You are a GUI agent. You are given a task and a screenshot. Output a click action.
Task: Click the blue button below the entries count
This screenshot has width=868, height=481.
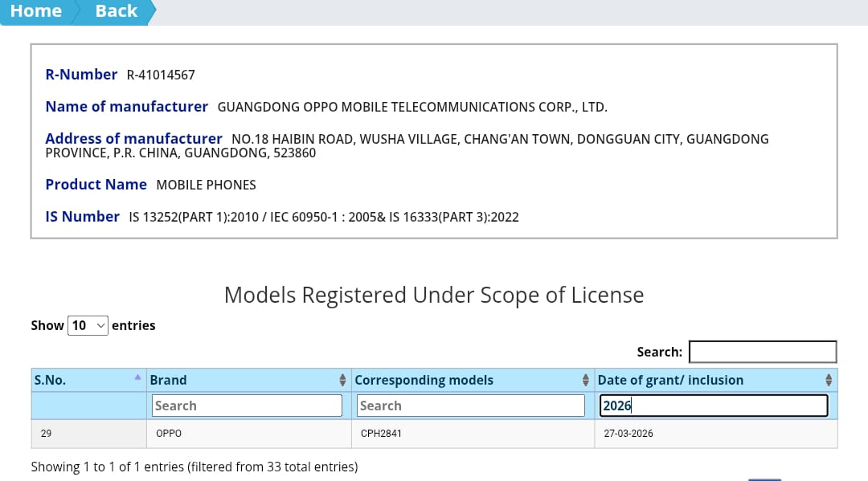pos(764,478)
